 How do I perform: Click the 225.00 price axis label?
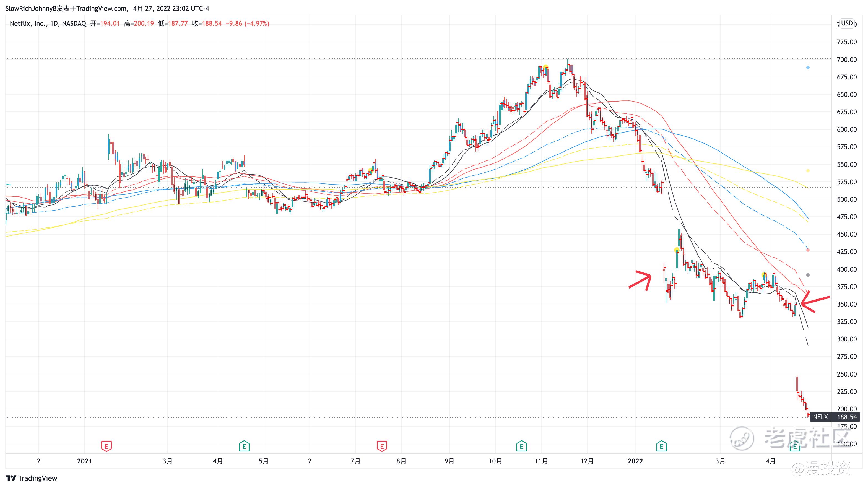click(x=847, y=392)
